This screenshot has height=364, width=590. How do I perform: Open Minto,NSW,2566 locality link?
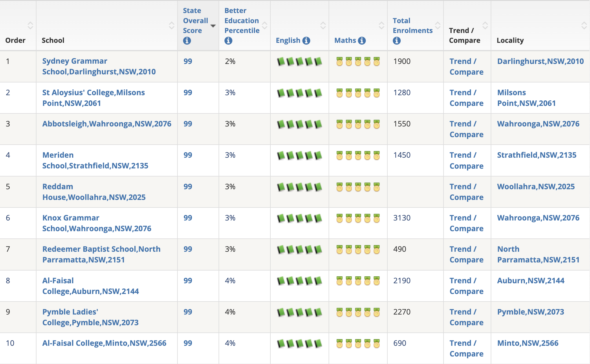pyautogui.click(x=528, y=343)
